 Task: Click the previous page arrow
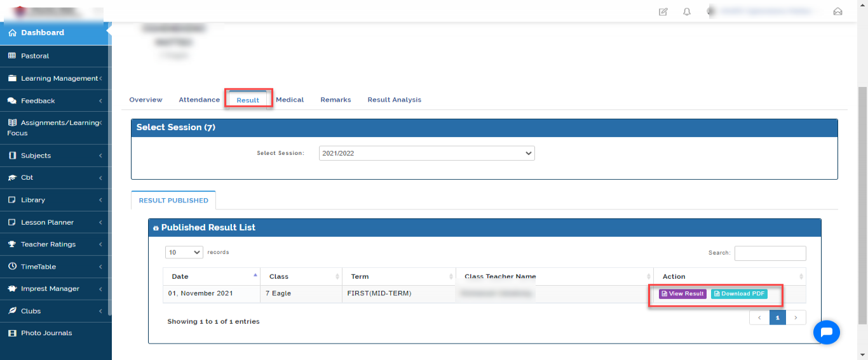[759, 317]
